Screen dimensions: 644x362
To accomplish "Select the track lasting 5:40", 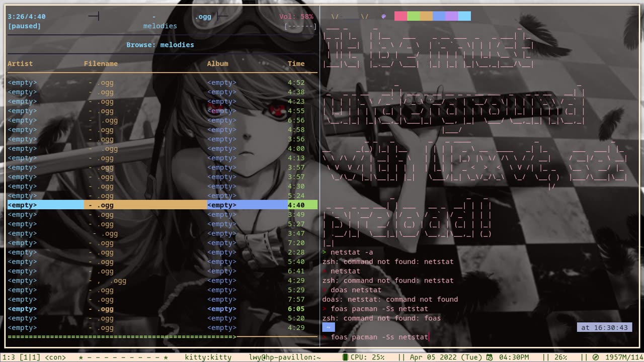I will coord(163,262).
